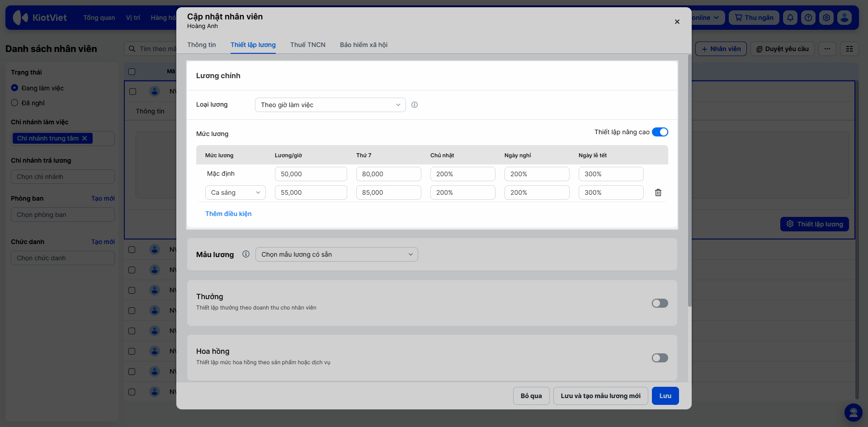Open help question mark icon
This screenshot has height=427, width=868.
[x=808, y=18]
